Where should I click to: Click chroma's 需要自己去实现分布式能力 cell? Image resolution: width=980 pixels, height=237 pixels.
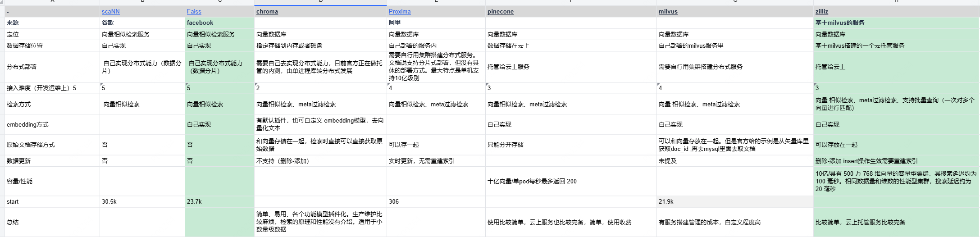coord(320,67)
